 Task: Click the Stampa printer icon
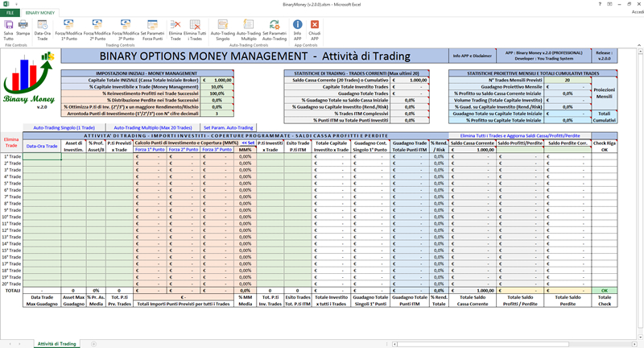pyautogui.click(x=23, y=28)
